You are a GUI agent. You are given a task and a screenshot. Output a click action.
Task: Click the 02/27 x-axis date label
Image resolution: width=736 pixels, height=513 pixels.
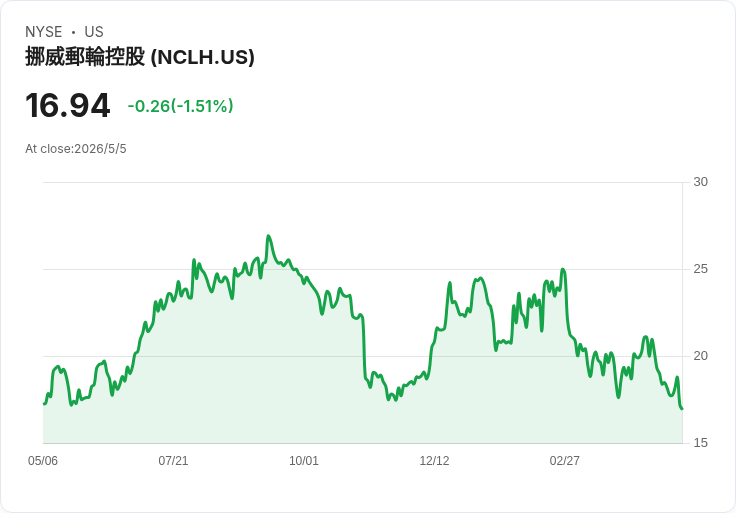(565, 460)
